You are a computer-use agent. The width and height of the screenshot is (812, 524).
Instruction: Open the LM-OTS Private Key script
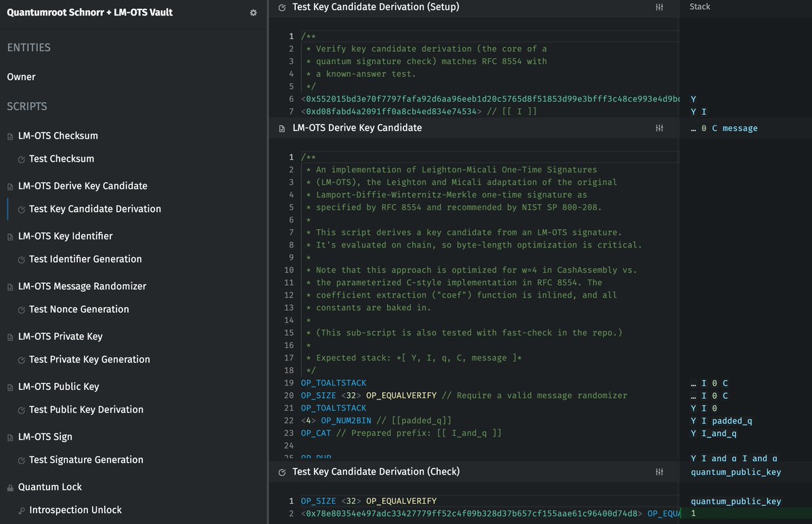pos(60,336)
